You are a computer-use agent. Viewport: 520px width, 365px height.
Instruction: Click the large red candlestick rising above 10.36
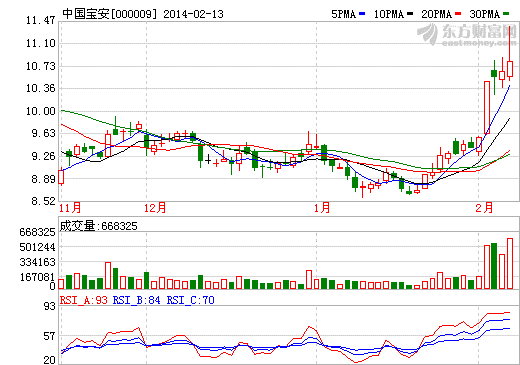tap(487, 107)
